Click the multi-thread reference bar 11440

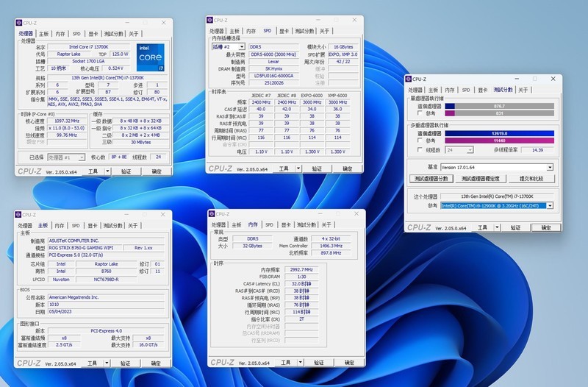(x=500, y=141)
